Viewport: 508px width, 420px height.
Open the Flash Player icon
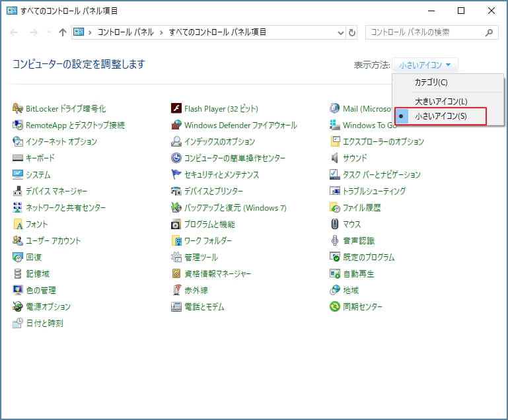pos(176,108)
